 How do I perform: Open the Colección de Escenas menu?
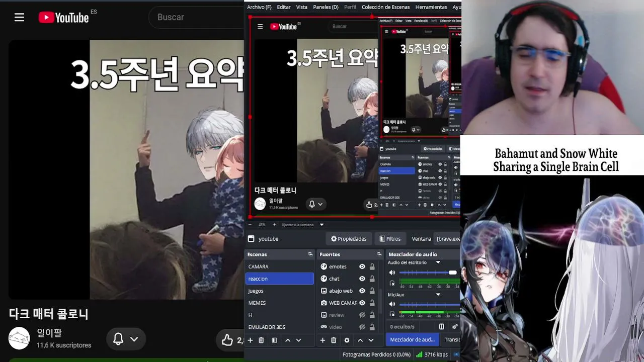click(x=386, y=7)
